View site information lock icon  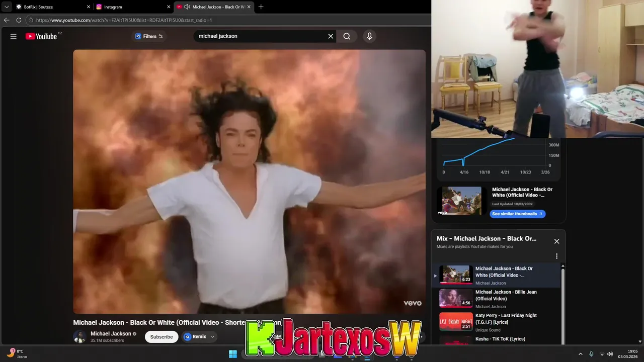tap(31, 20)
